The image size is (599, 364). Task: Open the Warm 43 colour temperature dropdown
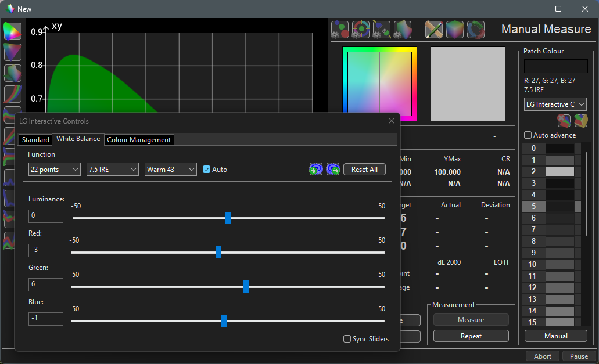171,170
